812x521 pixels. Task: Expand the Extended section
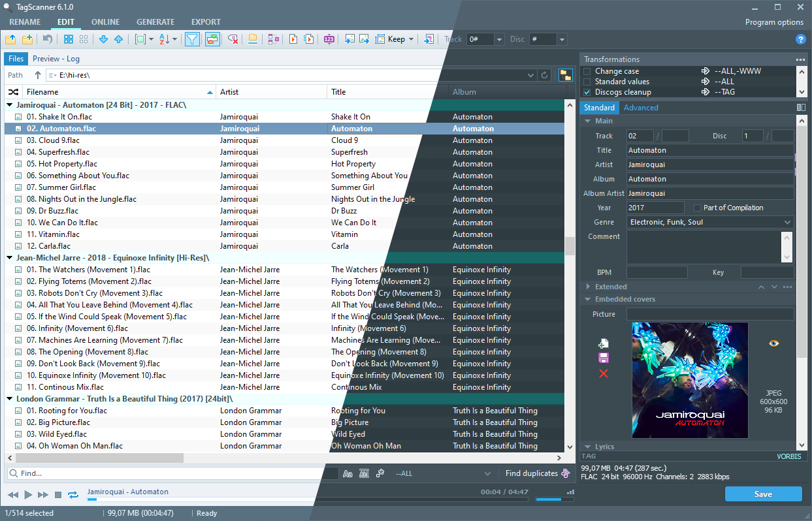(x=589, y=287)
